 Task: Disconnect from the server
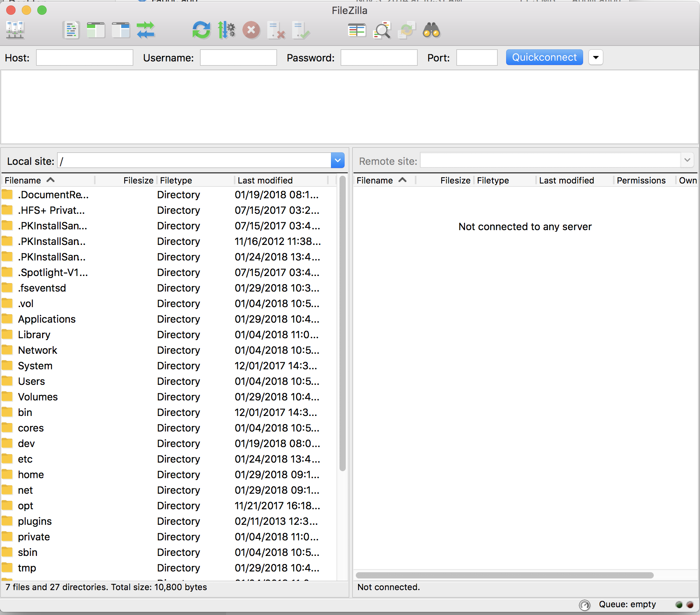[277, 30]
